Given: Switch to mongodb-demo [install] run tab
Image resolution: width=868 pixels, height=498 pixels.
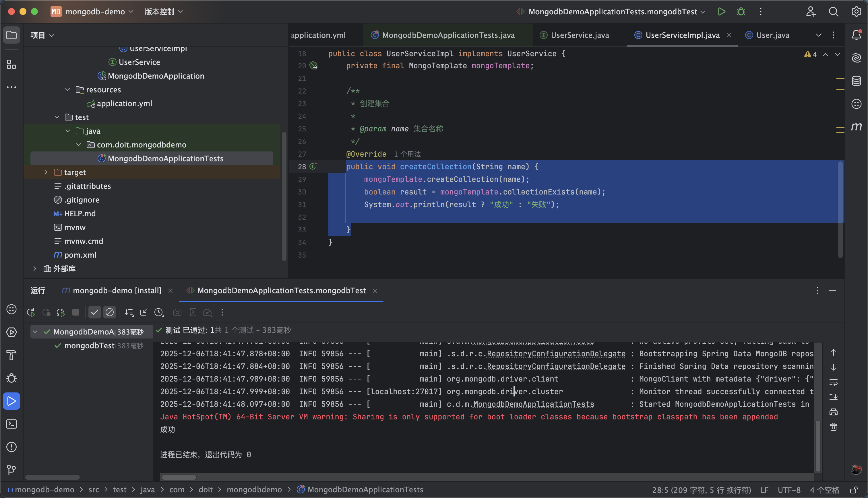Looking at the screenshot, I should 117,291.
